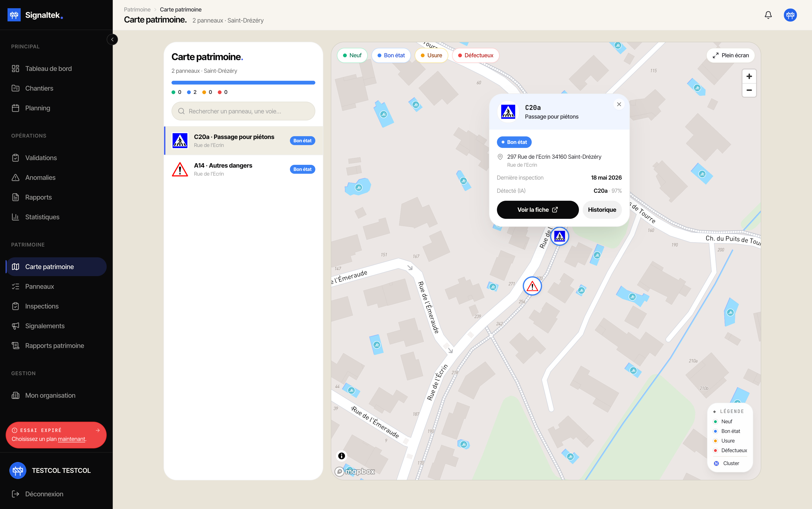Click Voir la fiche button

[538, 210]
